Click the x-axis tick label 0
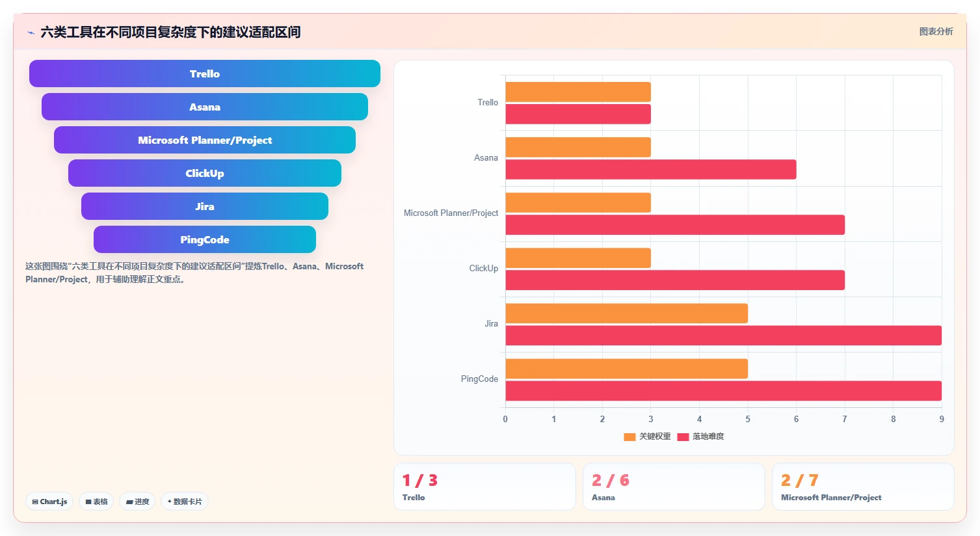980x536 pixels. pos(505,419)
